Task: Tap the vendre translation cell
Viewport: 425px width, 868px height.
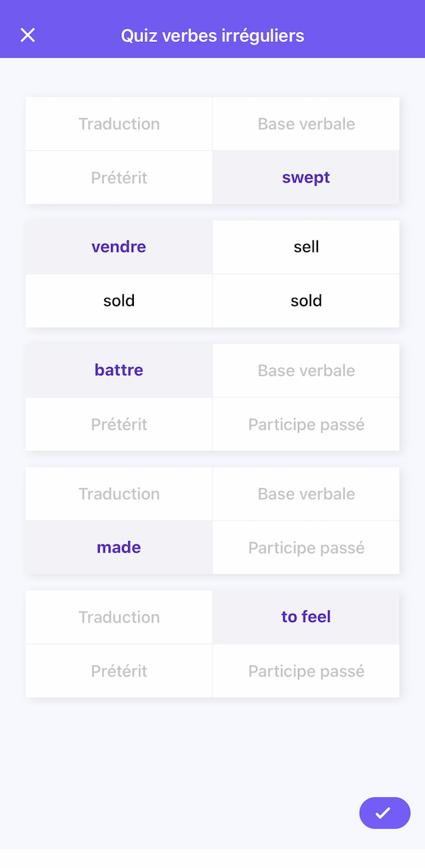Action: pyautogui.click(x=119, y=247)
